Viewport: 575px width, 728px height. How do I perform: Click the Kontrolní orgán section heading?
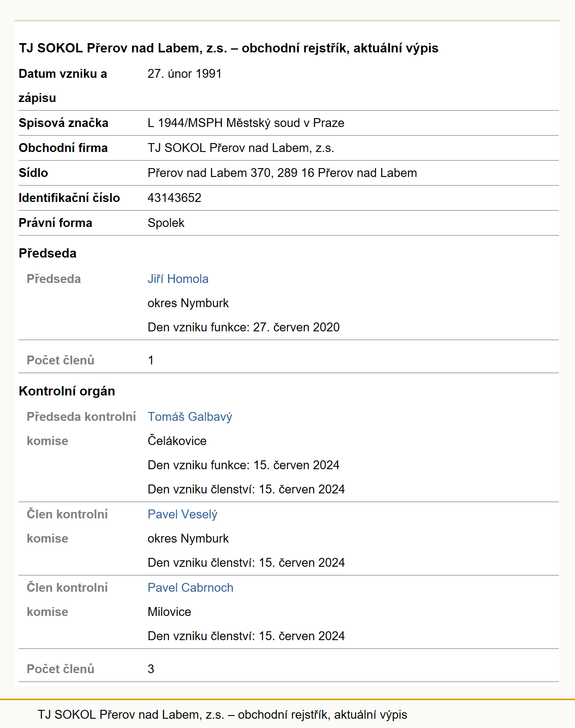point(67,391)
